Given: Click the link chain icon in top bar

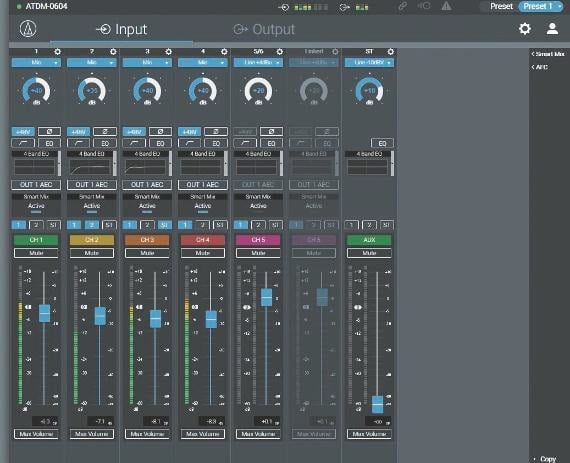Looking at the screenshot, I should pyautogui.click(x=402, y=6).
